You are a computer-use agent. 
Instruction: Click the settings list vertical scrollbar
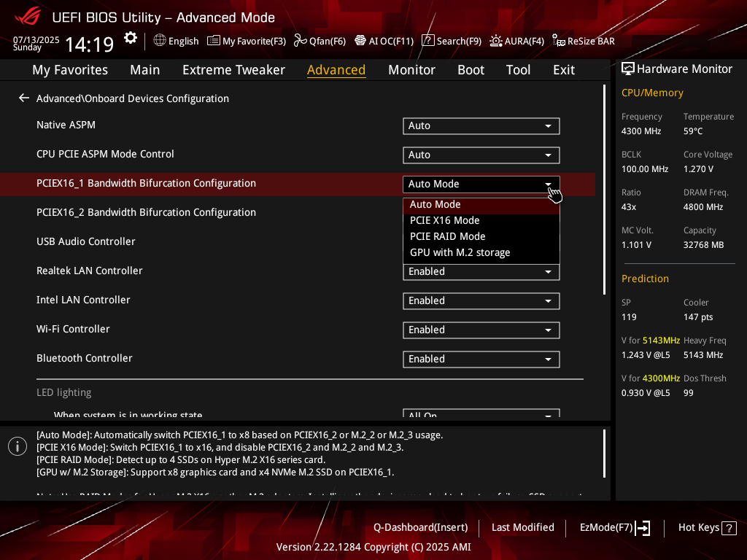click(604, 190)
